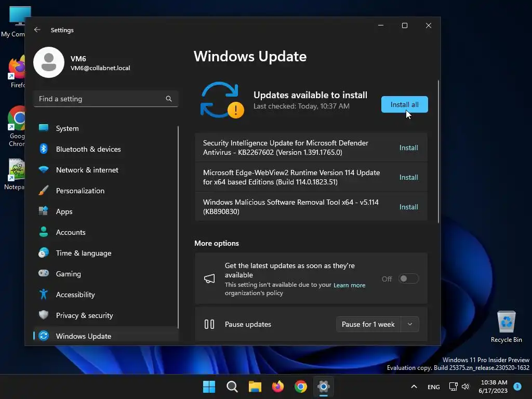Click the megaphone icon for latest updates
The image size is (532, 399).
(x=209, y=278)
